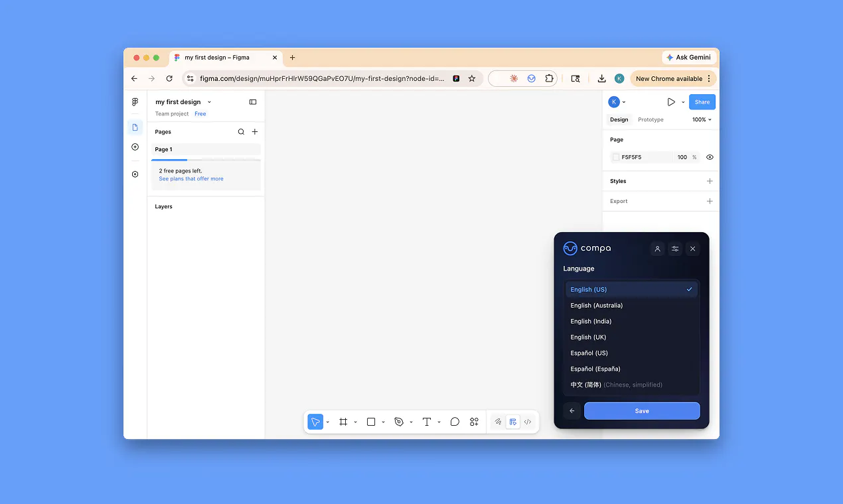The height and width of the screenshot is (504, 843).
Task: Search pages with the magnifier icon
Action: pyautogui.click(x=241, y=132)
